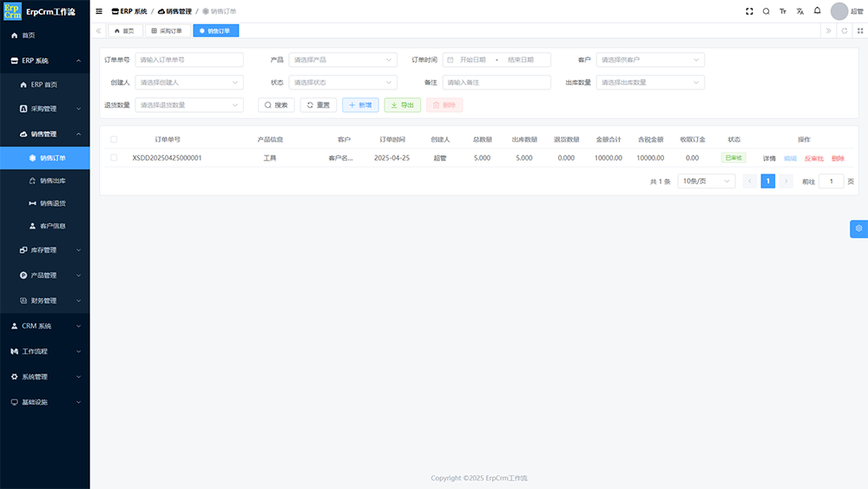Expand 财务管理 menu
The image size is (868, 489).
45,301
